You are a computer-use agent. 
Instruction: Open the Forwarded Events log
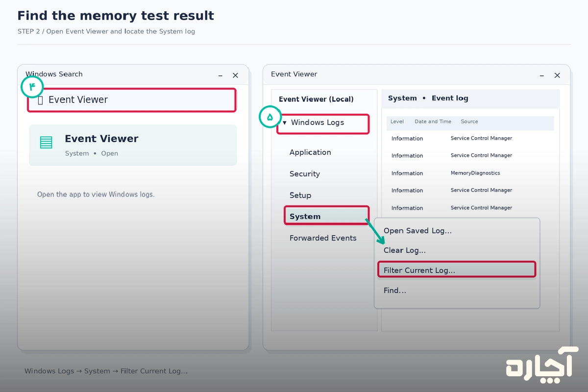[323, 238]
